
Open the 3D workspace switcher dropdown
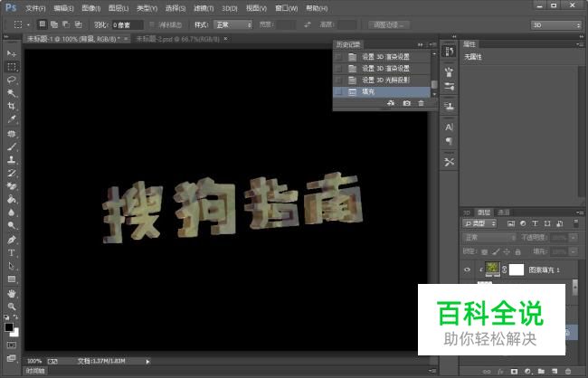point(556,25)
